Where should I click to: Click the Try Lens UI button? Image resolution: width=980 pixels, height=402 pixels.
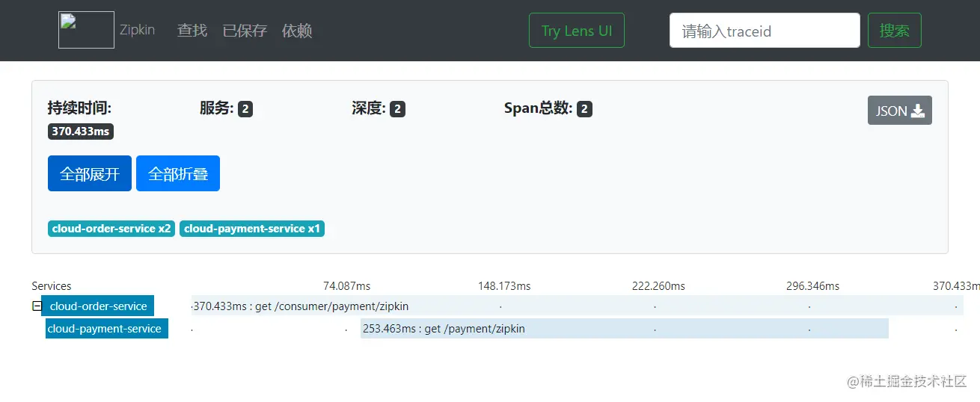[x=577, y=31]
